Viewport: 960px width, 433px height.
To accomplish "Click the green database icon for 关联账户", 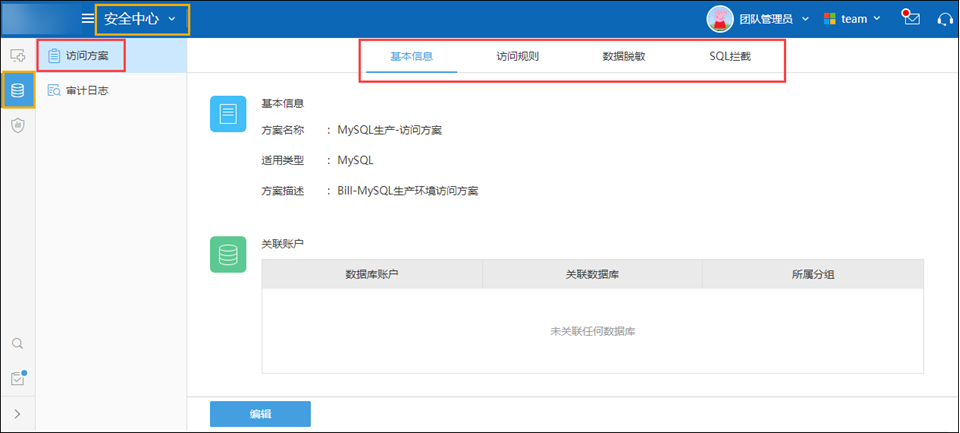I will tap(228, 254).
